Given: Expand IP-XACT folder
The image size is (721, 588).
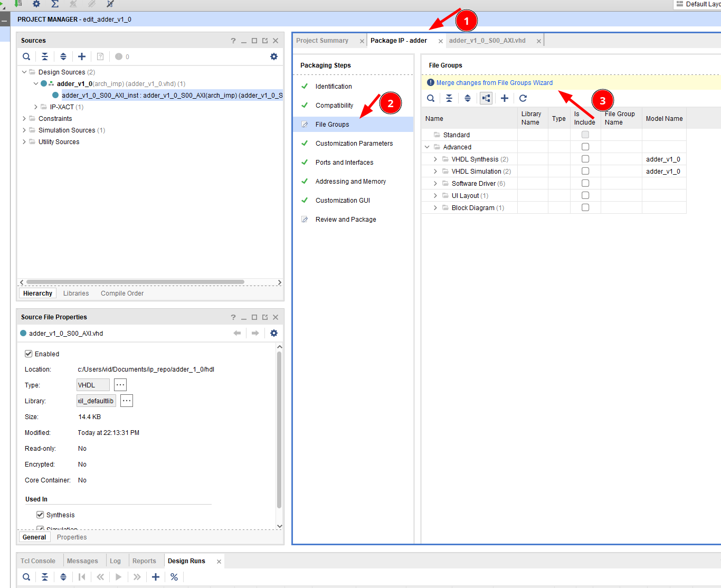Looking at the screenshot, I should [36, 107].
